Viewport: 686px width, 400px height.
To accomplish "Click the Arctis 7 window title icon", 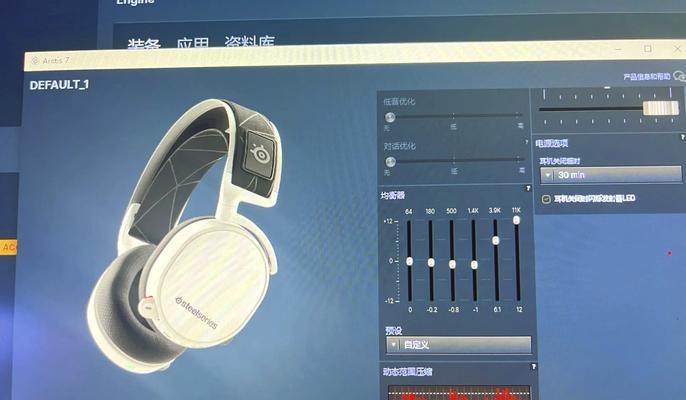I will pyautogui.click(x=35, y=60).
